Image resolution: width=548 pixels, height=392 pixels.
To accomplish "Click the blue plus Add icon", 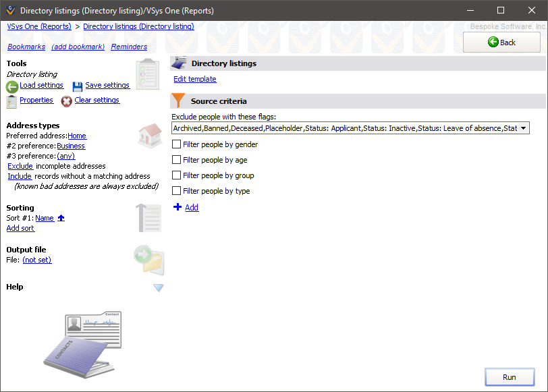I will click(x=177, y=207).
